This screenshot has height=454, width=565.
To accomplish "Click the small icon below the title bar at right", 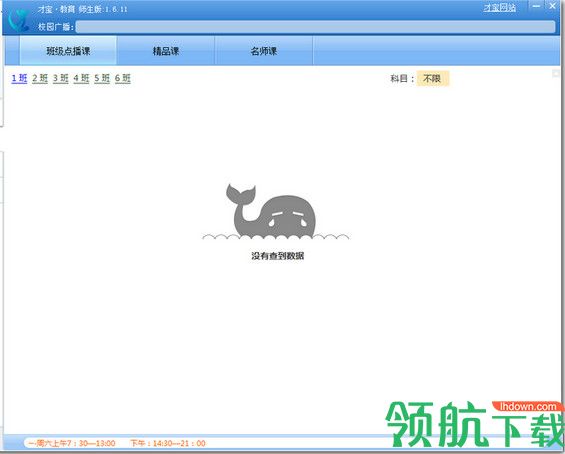I will pyautogui.click(x=556, y=74).
